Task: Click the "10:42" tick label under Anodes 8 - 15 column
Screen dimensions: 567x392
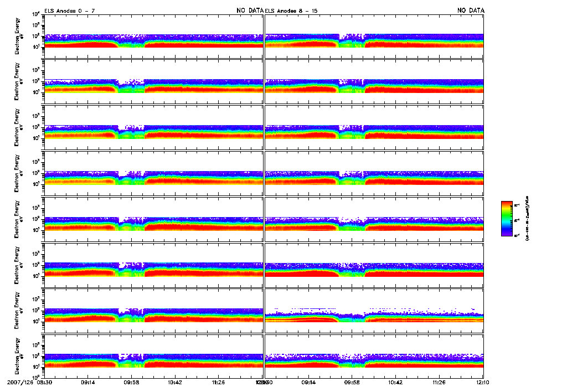Action: 395,382
